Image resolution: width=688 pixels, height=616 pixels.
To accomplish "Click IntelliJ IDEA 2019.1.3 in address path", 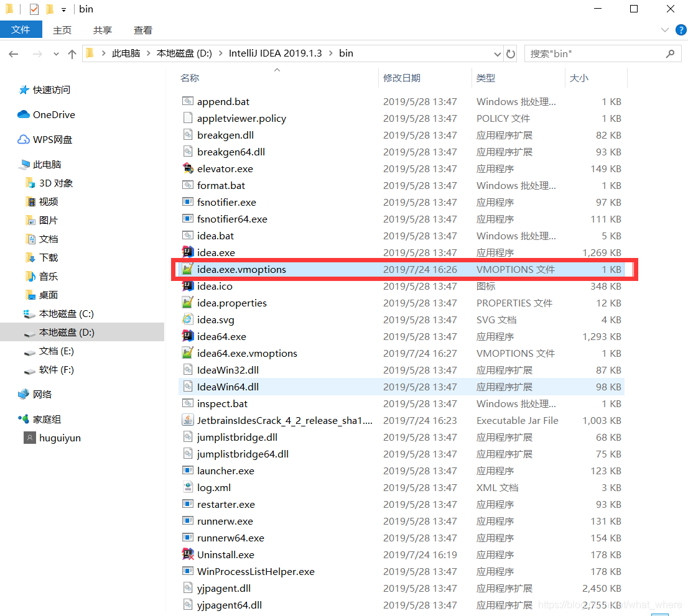I will 275,53.
